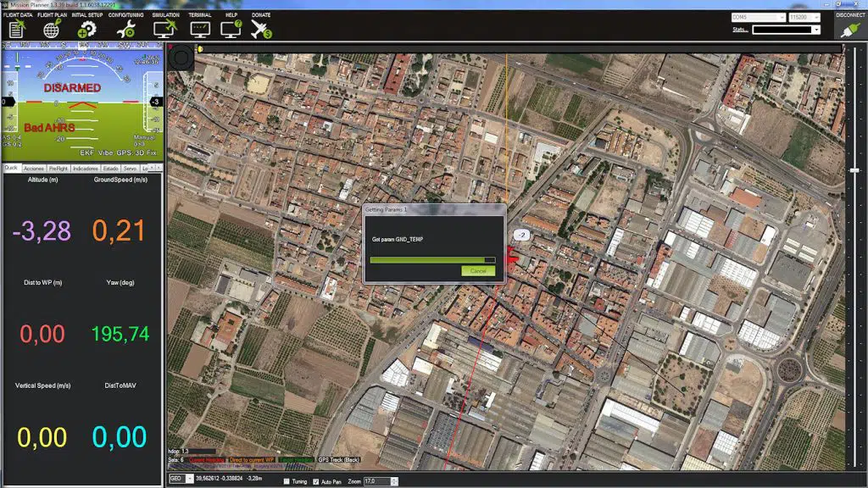Open the Flight Plan globe icon
Image resolution: width=868 pixels, height=488 pixels.
click(x=52, y=29)
